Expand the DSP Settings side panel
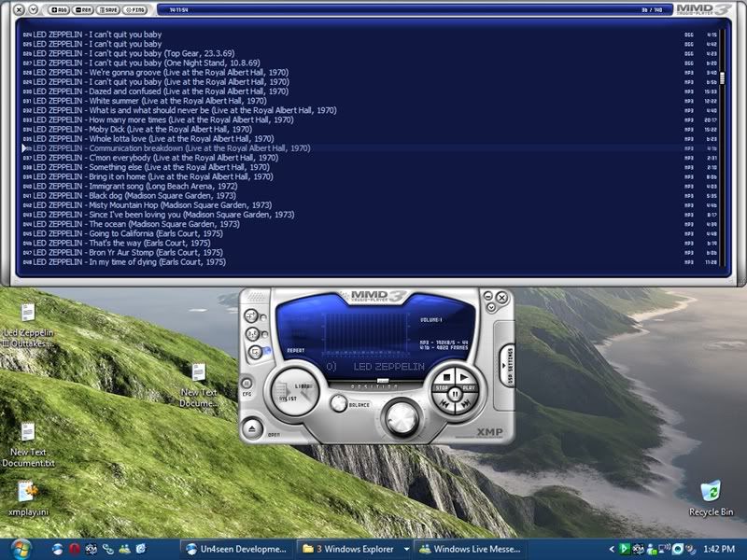The height and width of the screenshot is (560, 747). (508, 366)
